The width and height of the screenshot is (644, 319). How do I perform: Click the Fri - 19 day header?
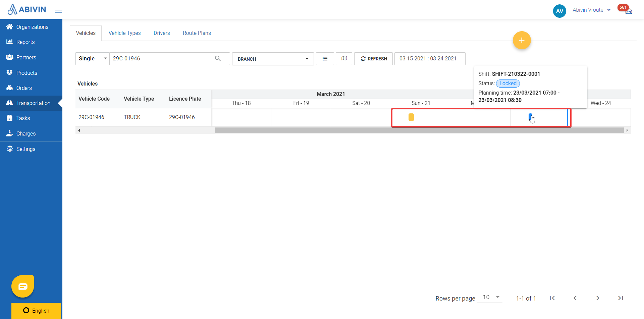(x=301, y=103)
